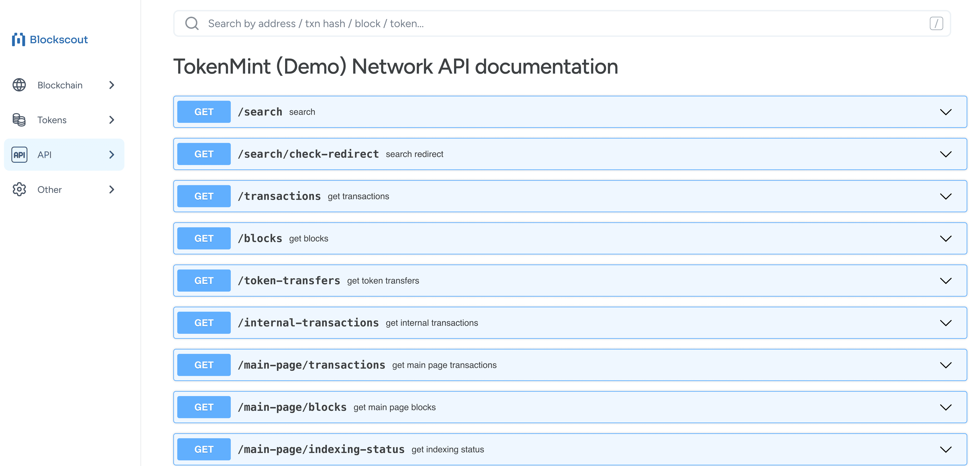This screenshot has height=466, width=980.
Task: Click the Other gear icon
Action: coord(19,190)
